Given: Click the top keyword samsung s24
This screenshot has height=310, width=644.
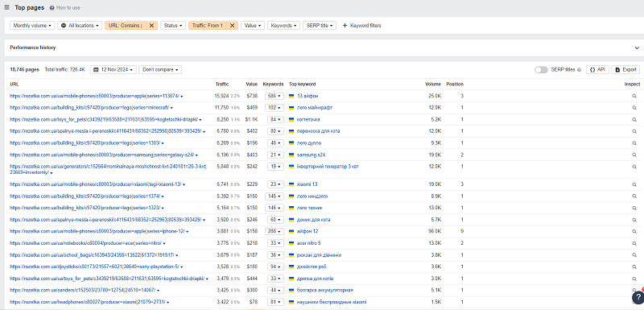Looking at the screenshot, I should coord(312,155).
